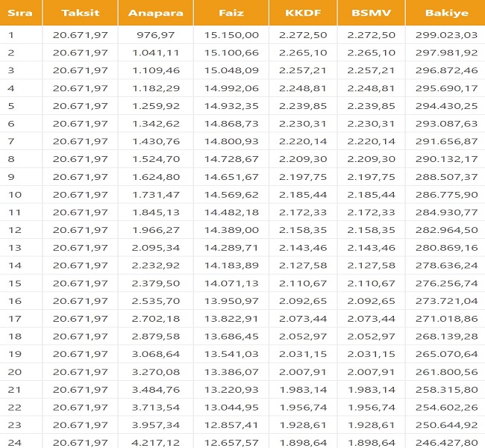Select row number 24
Image resolution: width=485 pixels, height=448 pixels.
click(x=14, y=443)
